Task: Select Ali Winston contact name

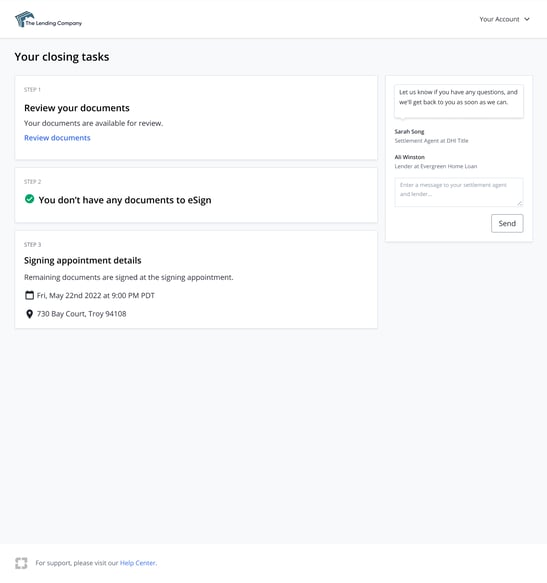Action: [x=409, y=157]
